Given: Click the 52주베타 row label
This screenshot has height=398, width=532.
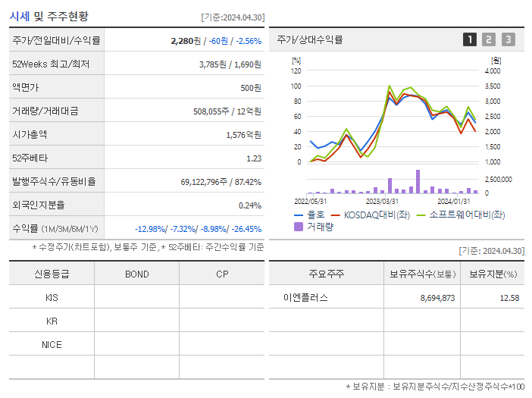Looking at the screenshot, I should click(30, 158).
